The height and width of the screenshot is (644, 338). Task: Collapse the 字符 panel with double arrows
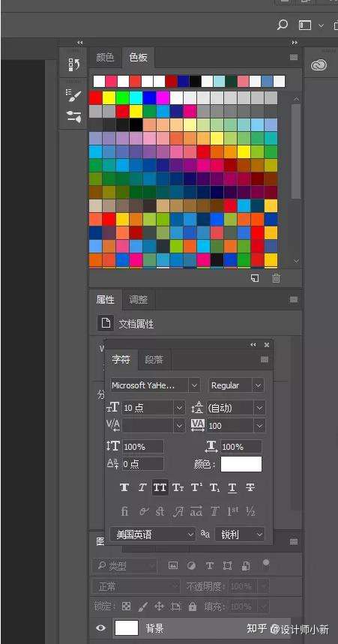[x=253, y=345]
